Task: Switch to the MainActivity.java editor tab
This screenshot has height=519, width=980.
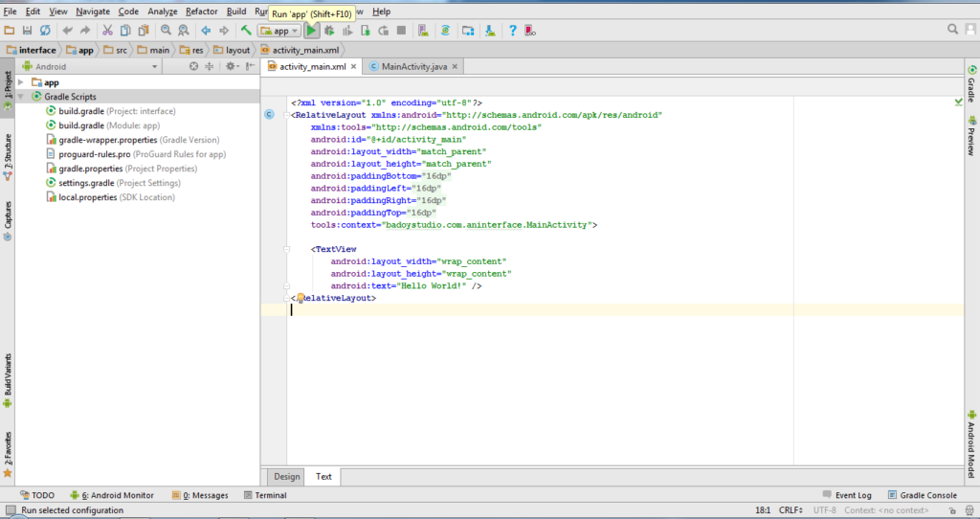Action: [409, 67]
